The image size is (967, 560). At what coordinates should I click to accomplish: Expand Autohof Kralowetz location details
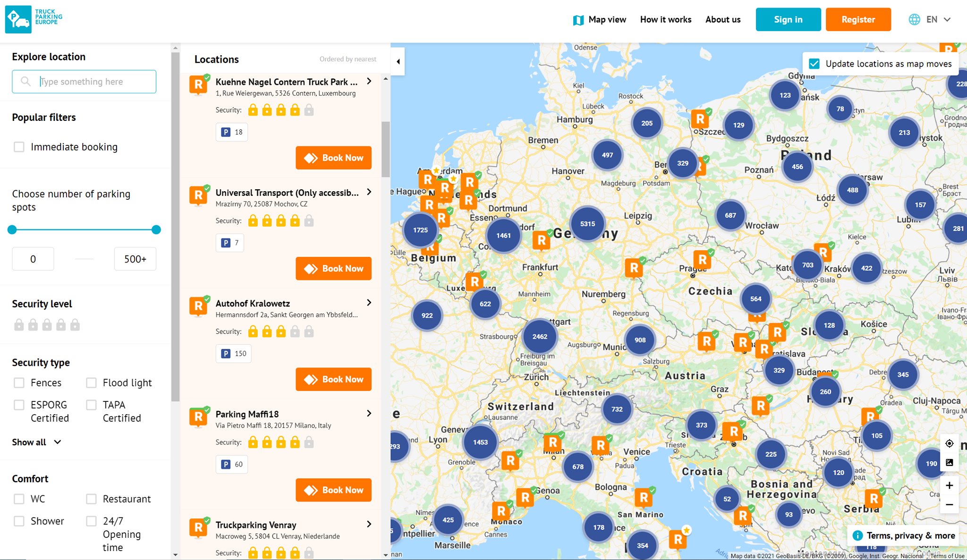tap(369, 303)
